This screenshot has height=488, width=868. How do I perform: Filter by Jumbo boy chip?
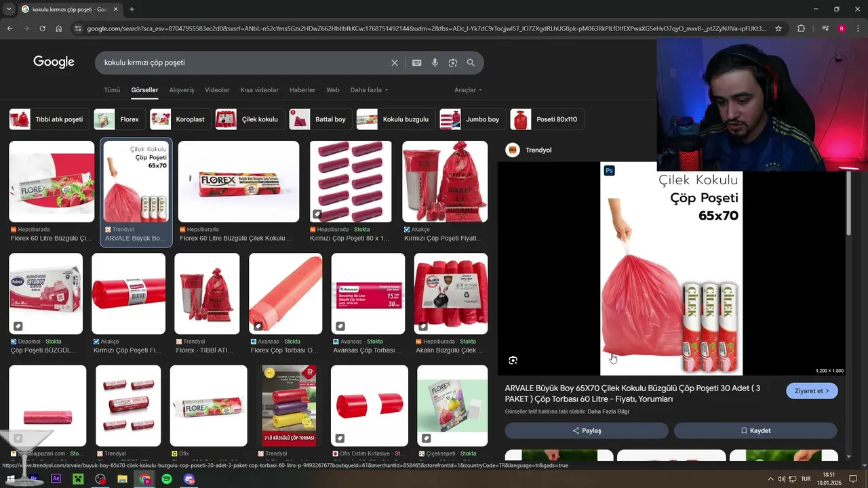click(473, 119)
